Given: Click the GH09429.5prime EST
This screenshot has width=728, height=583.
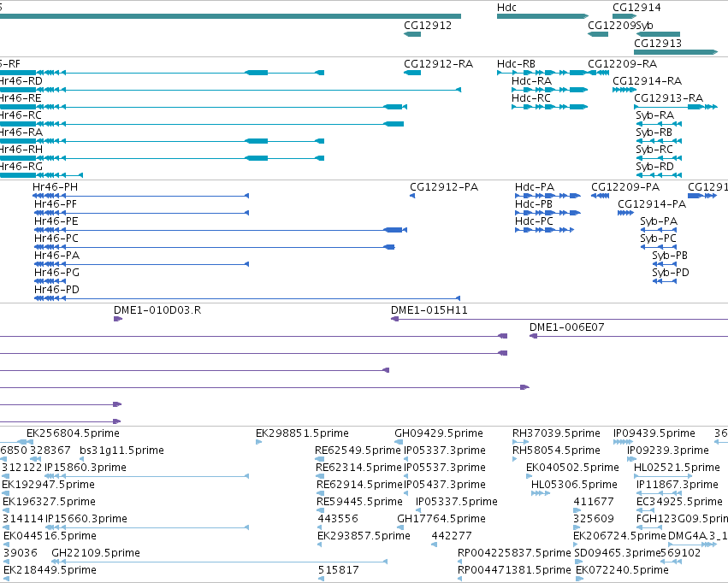Looking at the screenshot, I should (x=399, y=442).
